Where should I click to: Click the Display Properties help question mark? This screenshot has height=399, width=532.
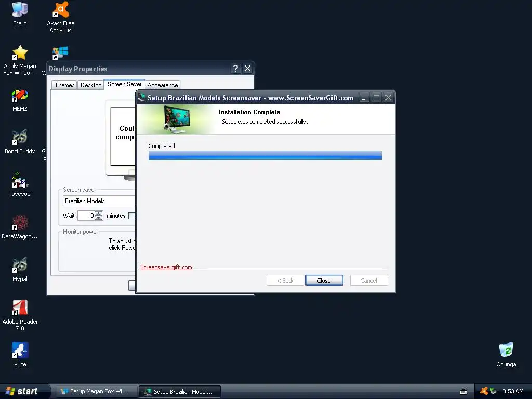[235, 69]
